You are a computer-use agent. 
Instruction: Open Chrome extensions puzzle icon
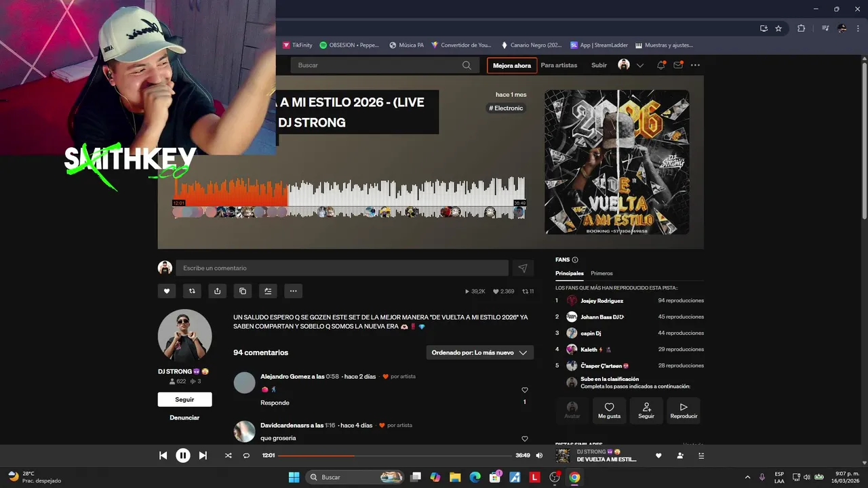(802, 28)
